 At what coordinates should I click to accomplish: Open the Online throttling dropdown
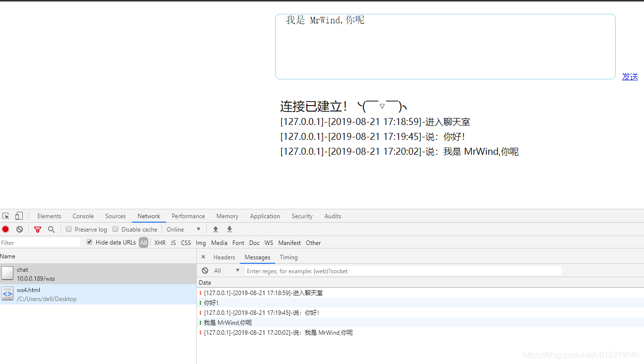pos(183,229)
